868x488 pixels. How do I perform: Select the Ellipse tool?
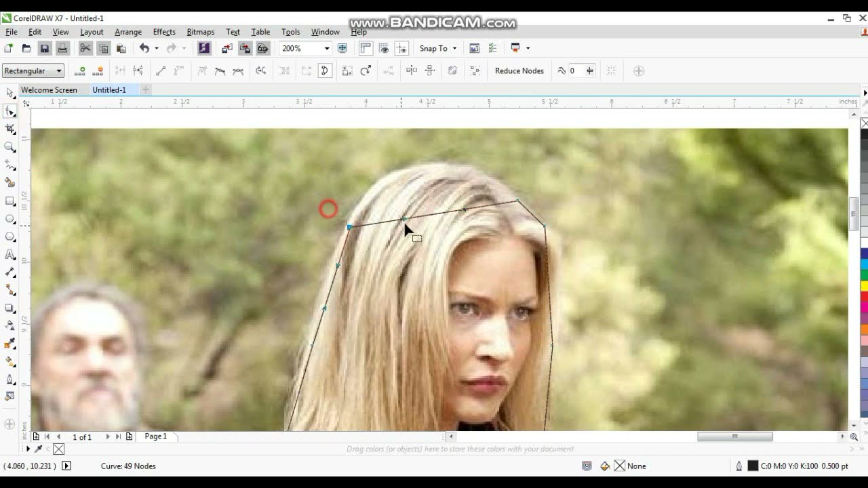[x=9, y=219]
